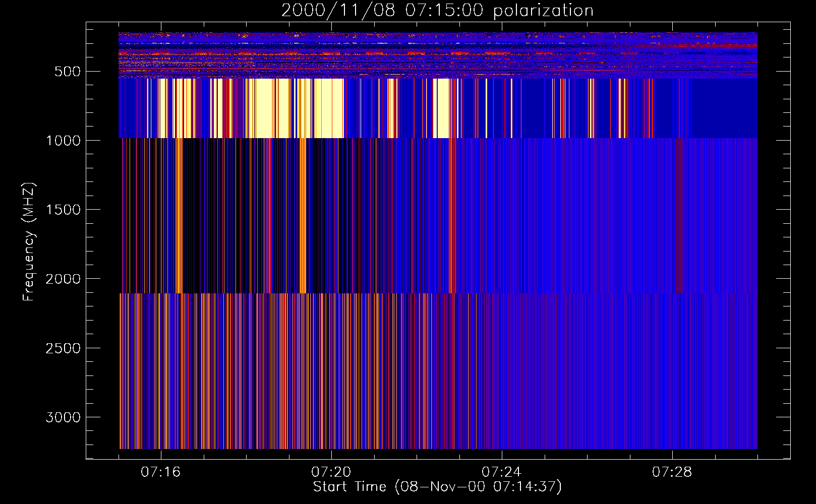Click the 07:20 time tick label
Screen dimensions: 816x504
pos(331,472)
